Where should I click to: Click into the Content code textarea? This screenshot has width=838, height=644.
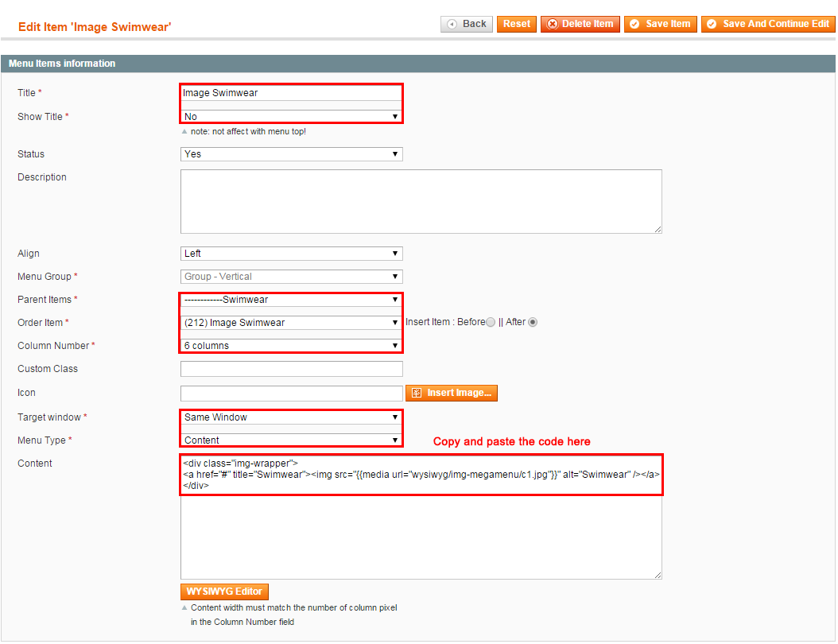pos(421,517)
